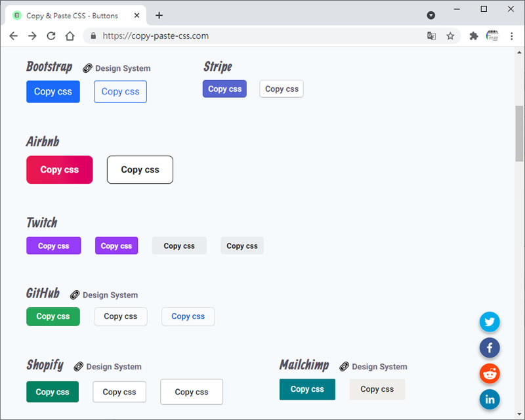Image resolution: width=525 pixels, height=420 pixels.
Task: Close the Copy & Paste CSS tab
Action: pyautogui.click(x=136, y=15)
